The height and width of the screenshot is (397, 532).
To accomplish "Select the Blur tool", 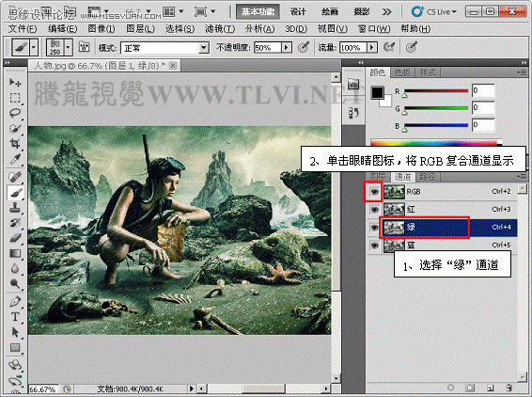I will coord(15,268).
